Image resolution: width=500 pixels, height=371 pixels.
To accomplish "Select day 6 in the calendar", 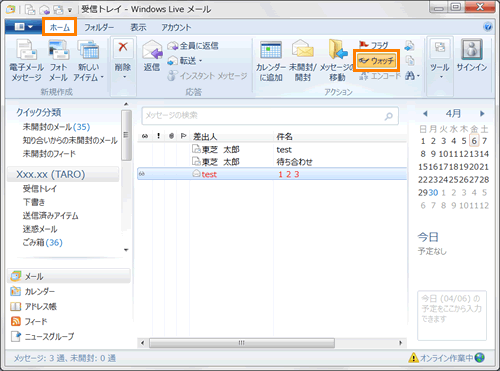I will click(x=474, y=141).
